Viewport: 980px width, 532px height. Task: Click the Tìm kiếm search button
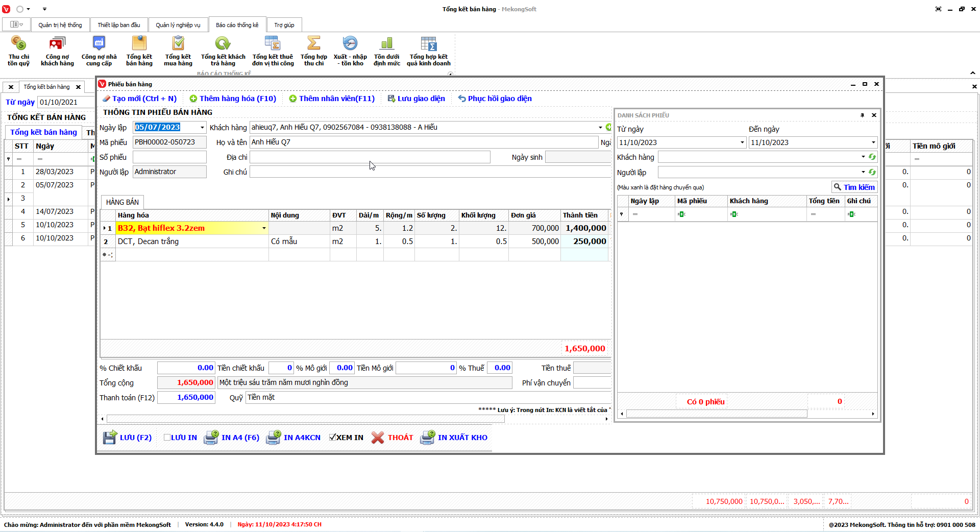854,187
